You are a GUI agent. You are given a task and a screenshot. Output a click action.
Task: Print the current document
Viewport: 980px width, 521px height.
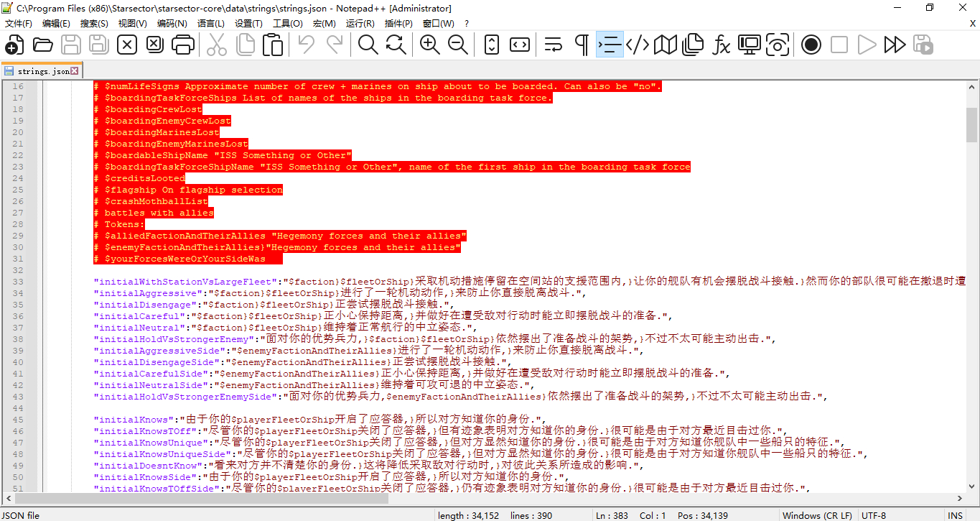coord(183,44)
